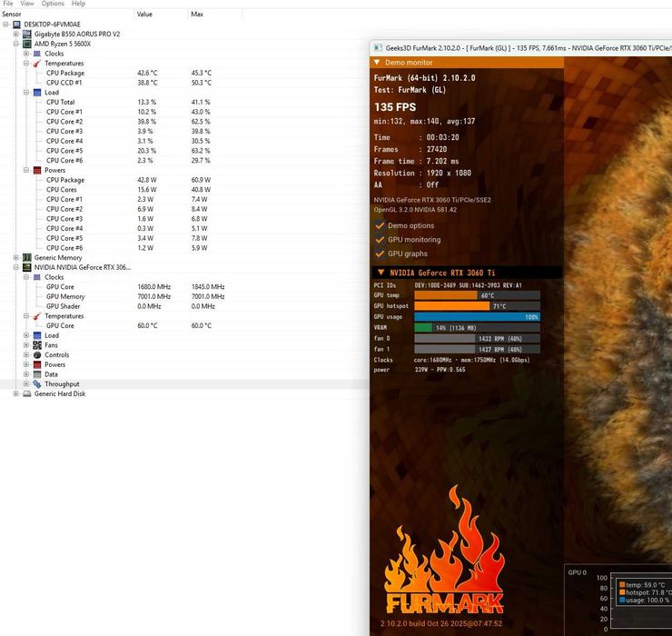This screenshot has height=636, width=672.
Task: Collapse the AMD Ryzen 5 5600X node
Action: [15, 44]
